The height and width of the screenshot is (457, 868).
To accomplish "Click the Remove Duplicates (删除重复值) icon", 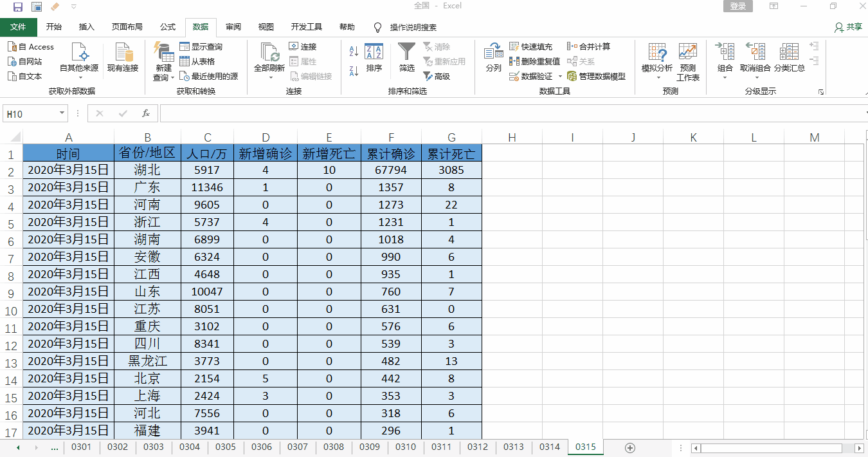I will coord(514,61).
